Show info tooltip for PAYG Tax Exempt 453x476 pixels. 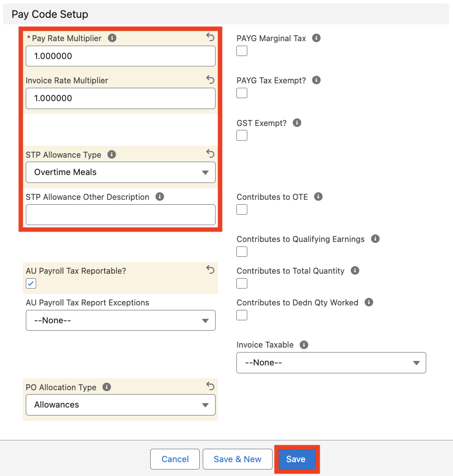coord(316,80)
